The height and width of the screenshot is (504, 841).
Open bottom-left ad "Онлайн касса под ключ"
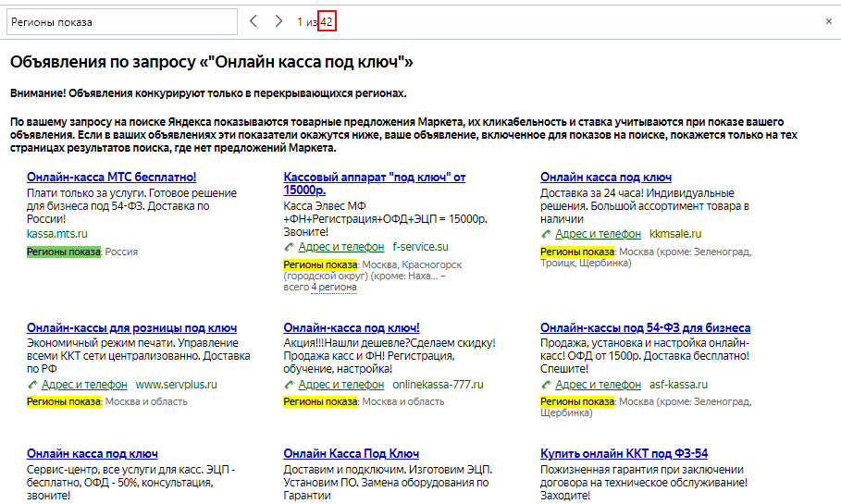coord(93,453)
